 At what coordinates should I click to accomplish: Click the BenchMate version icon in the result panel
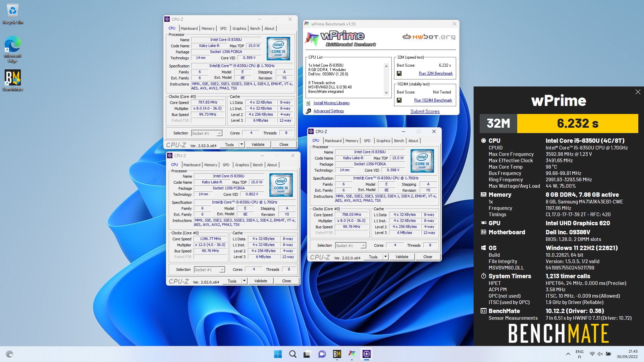click(x=483, y=311)
